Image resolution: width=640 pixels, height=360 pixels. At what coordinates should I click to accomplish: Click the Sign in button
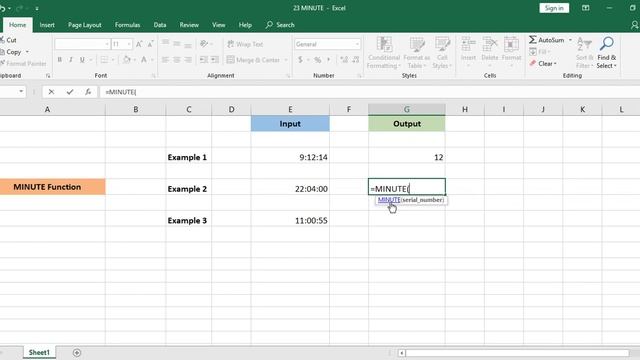(x=554, y=8)
